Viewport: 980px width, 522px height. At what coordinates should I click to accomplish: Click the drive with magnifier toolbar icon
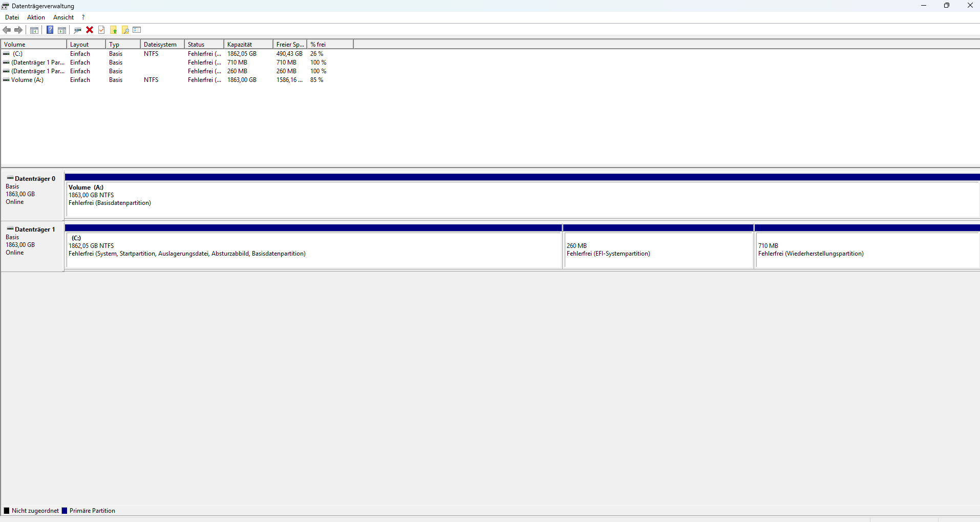click(x=78, y=30)
